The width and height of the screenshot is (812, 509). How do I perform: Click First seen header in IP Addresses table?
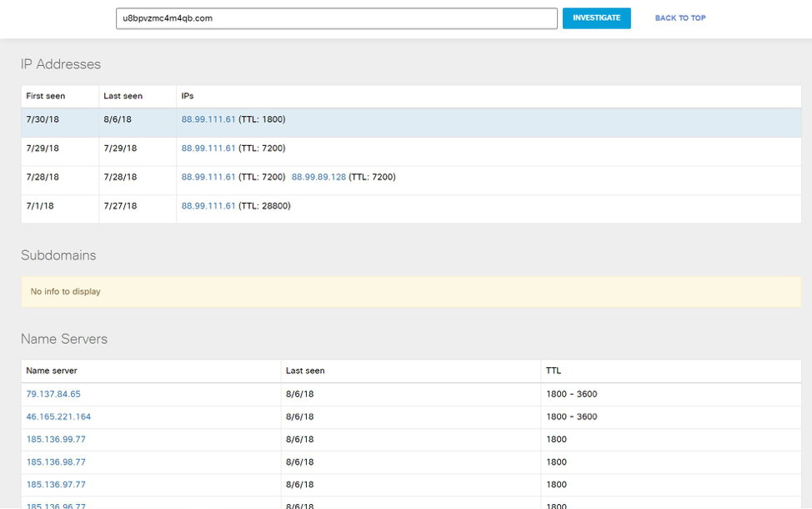pyautogui.click(x=46, y=96)
